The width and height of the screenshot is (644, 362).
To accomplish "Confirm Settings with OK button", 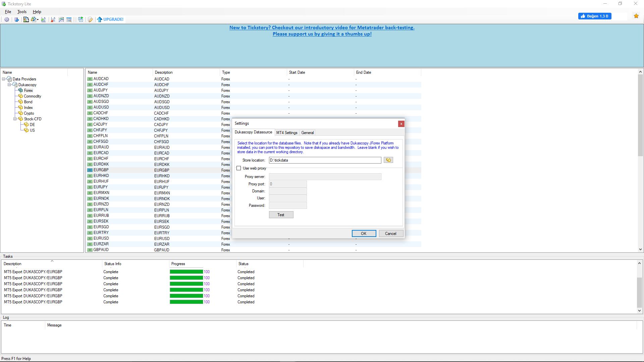I will click(364, 234).
